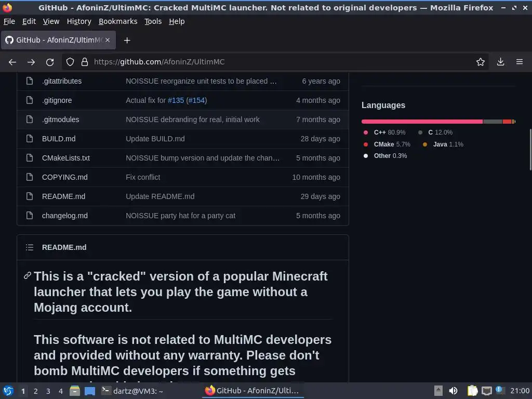Open Firefox hamburger application menu

click(519, 62)
